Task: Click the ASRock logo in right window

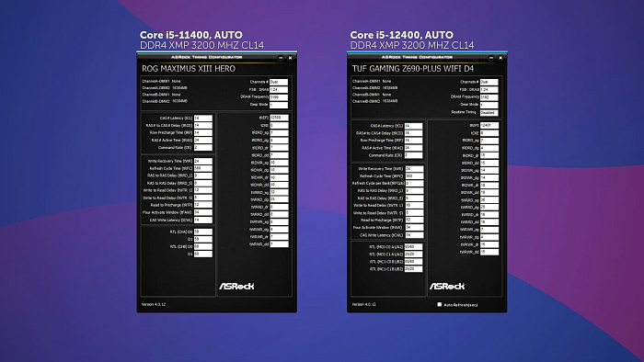Action: point(447,286)
